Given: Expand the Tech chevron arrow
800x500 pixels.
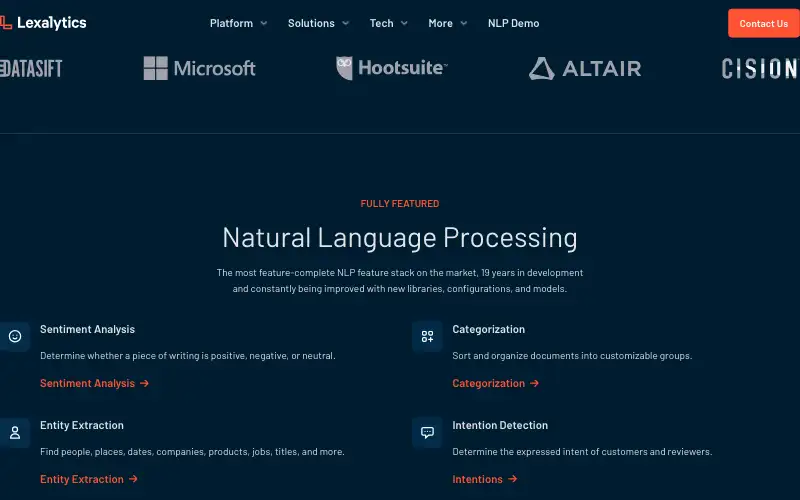Looking at the screenshot, I should [x=404, y=23].
